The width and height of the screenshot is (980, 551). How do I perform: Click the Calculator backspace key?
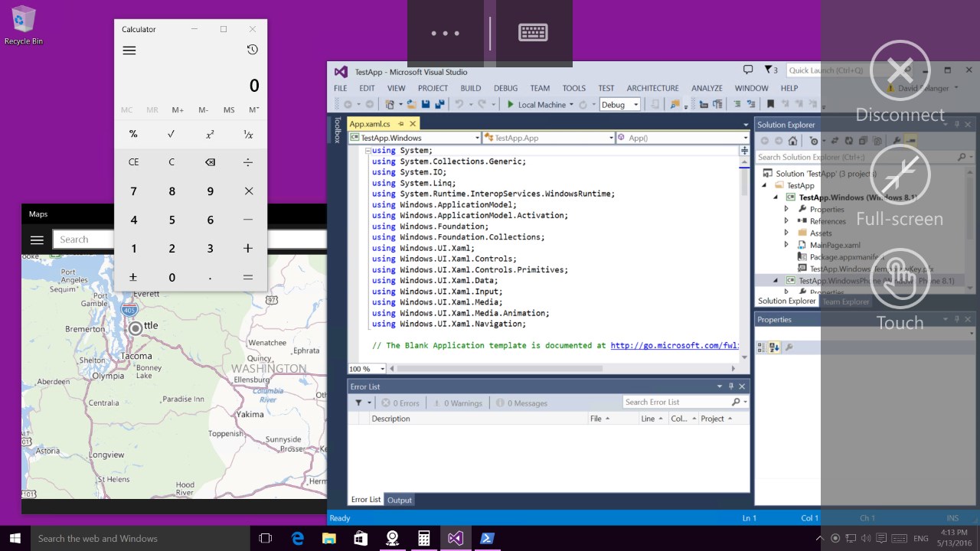click(210, 162)
